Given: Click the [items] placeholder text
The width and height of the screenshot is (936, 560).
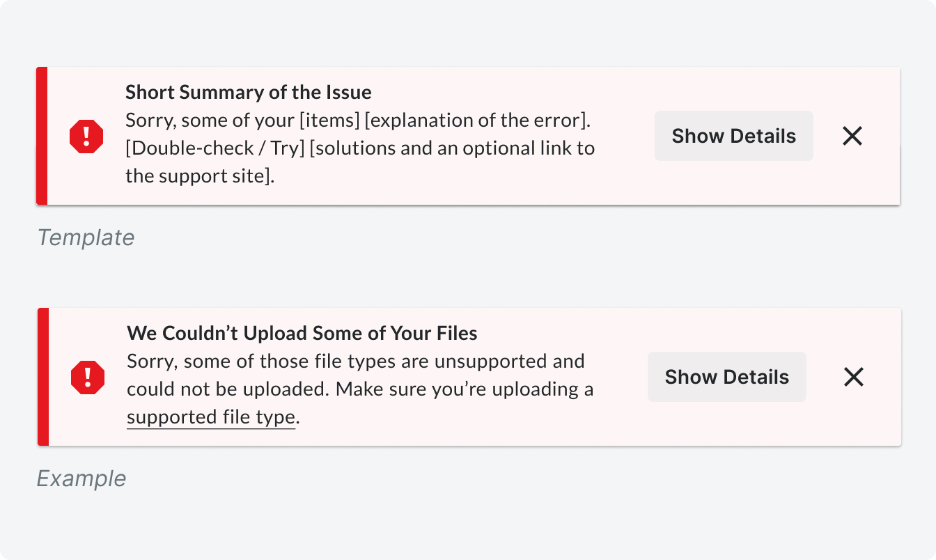Looking at the screenshot, I should (x=329, y=120).
